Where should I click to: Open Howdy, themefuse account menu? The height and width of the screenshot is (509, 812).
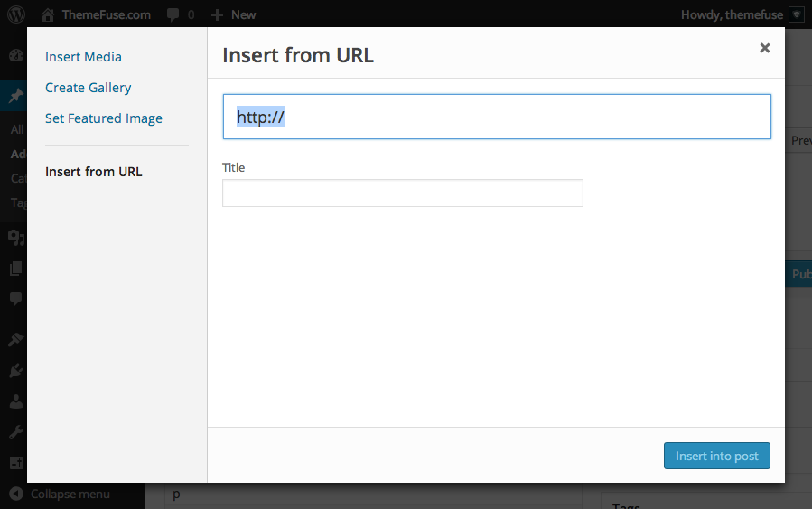coord(732,14)
